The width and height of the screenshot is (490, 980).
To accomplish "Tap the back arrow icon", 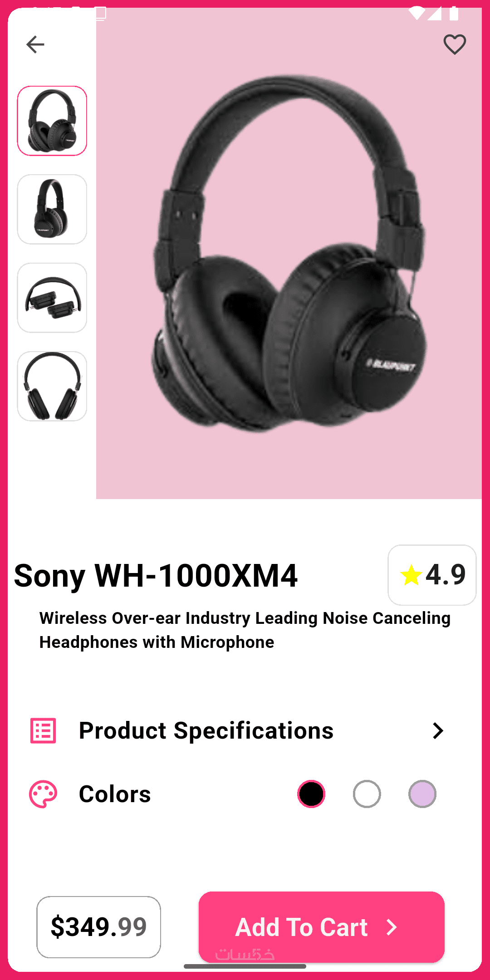I will click(x=35, y=44).
